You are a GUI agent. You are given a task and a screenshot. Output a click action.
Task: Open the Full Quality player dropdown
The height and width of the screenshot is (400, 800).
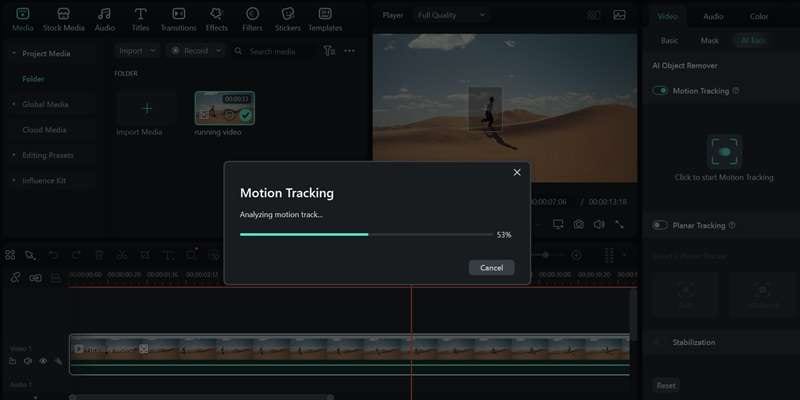pos(451,15)
